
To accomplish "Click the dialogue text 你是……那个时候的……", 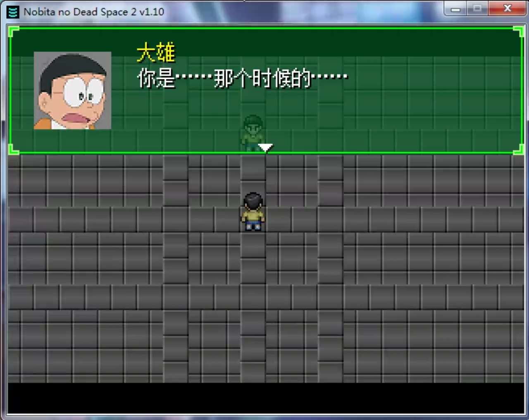I will point(243,78).
